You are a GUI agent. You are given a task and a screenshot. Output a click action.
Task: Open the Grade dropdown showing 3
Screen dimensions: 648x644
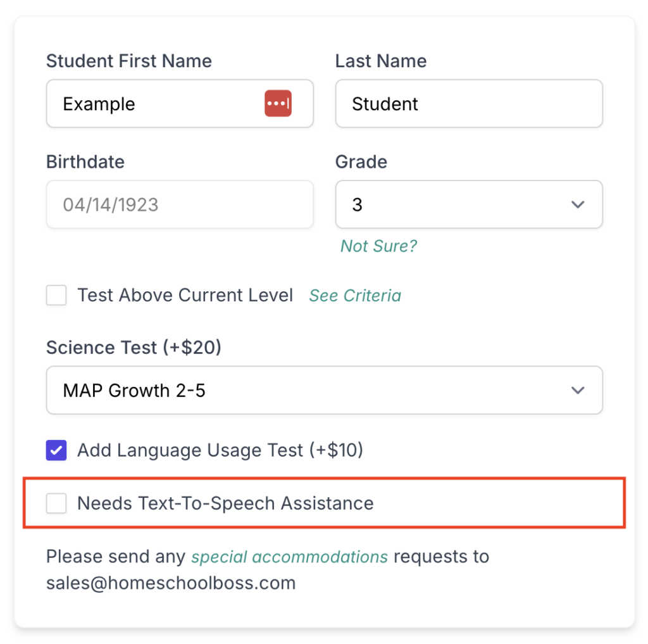click(x=468, y=205)
